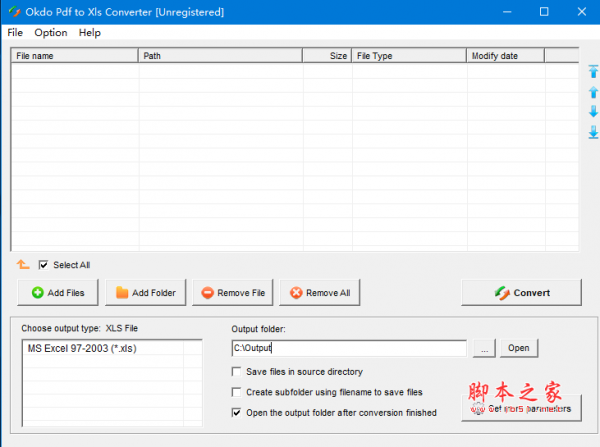Click the Remove All button

(x=320, y=293)
